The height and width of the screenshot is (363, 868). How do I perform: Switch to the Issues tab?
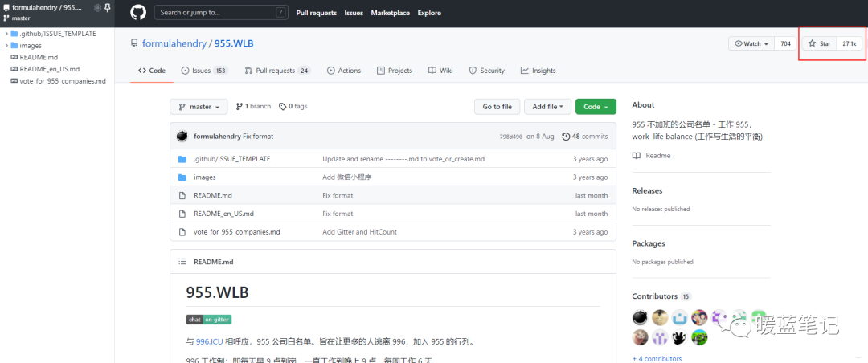205,71
